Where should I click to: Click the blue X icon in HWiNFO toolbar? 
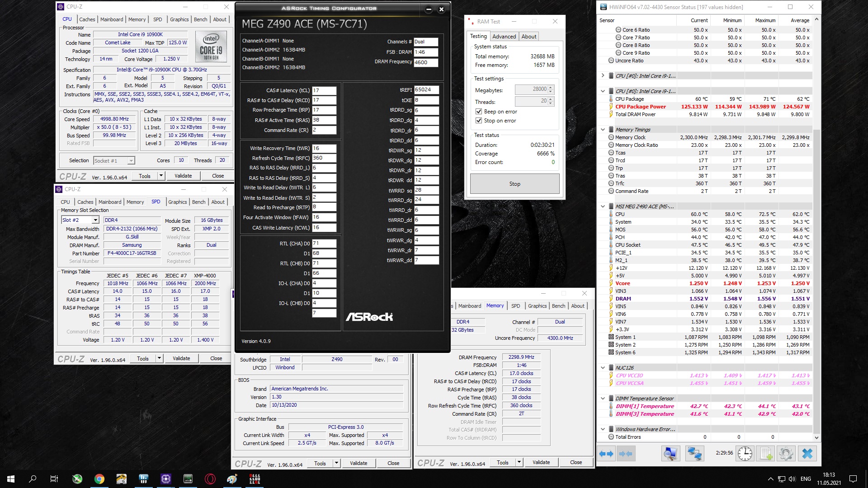pos(807,454)
